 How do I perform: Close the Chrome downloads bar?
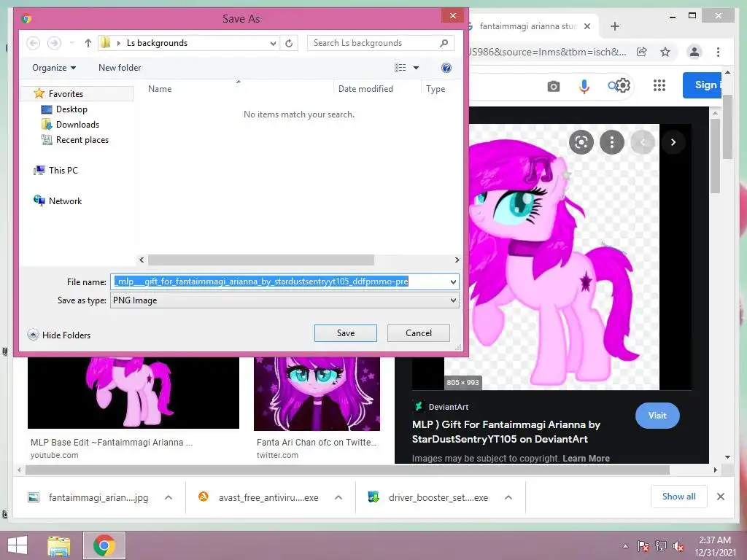click(x=721, y=497)
